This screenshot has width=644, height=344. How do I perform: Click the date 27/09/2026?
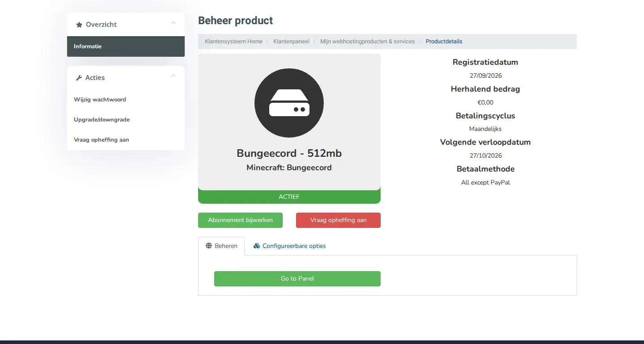[x=486, y=76]
